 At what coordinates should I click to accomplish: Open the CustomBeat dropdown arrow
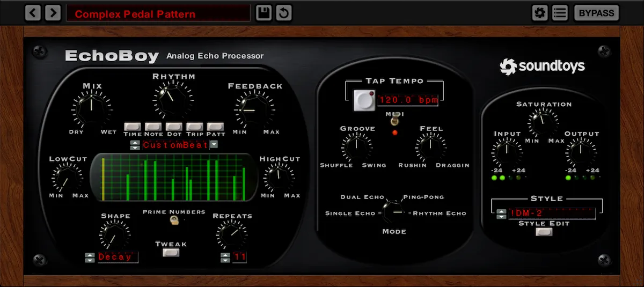click(x=214, y=145)
